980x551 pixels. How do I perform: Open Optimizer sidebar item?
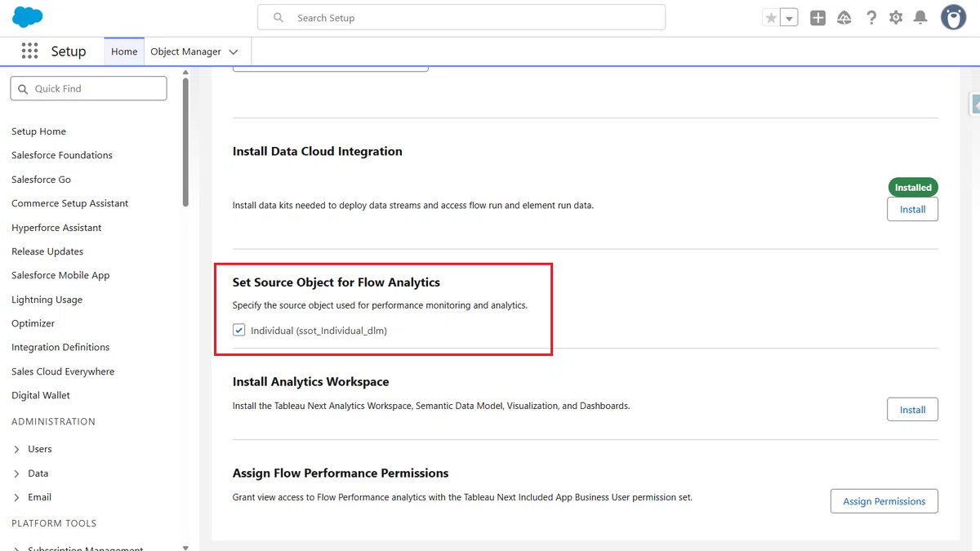point(33,323)
